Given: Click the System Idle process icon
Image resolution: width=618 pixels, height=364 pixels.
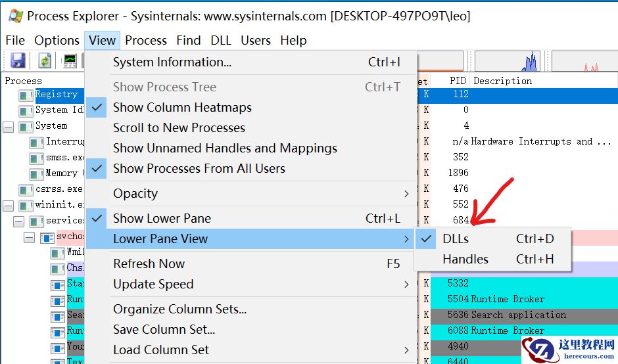Looking at the screenshot, I should tap(26, 110).
